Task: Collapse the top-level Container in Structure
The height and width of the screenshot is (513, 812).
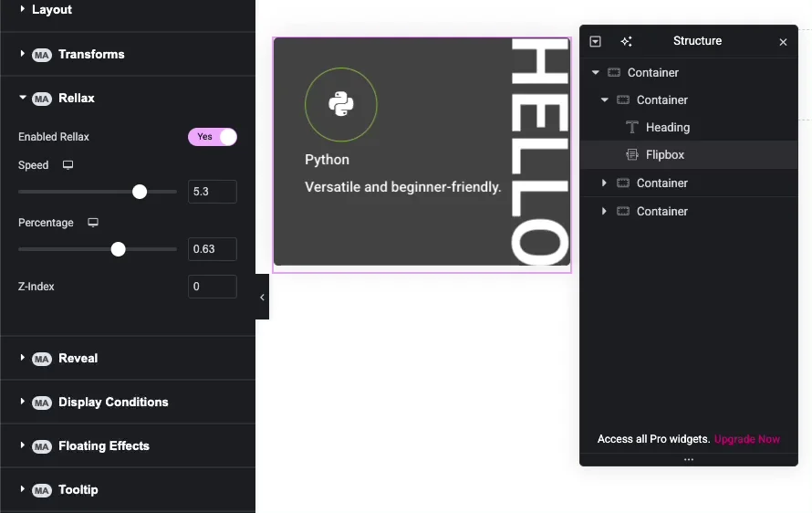Action: [x=596, y=73]
